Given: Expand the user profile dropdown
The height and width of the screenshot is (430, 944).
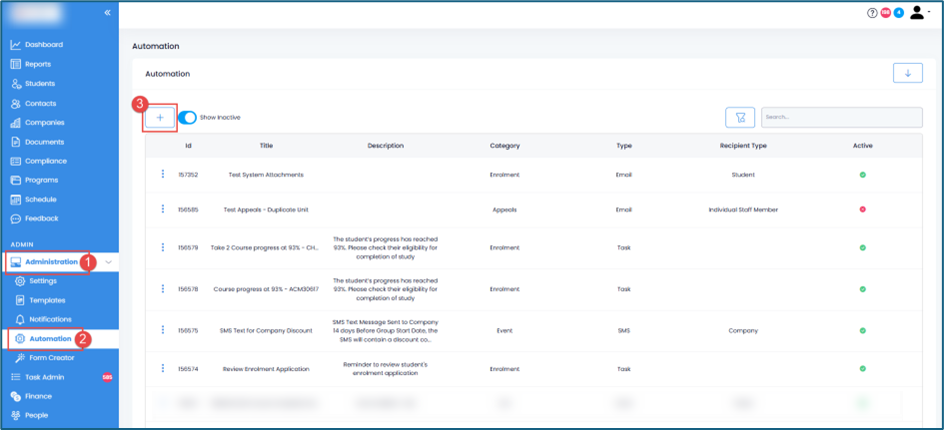Looking at the screenshot, I should tap(920, 13).
